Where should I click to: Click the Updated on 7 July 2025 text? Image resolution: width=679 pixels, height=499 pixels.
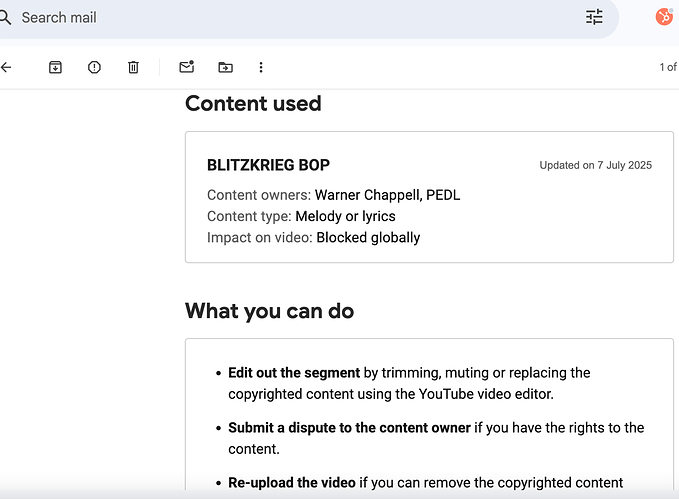pos(595,165)
